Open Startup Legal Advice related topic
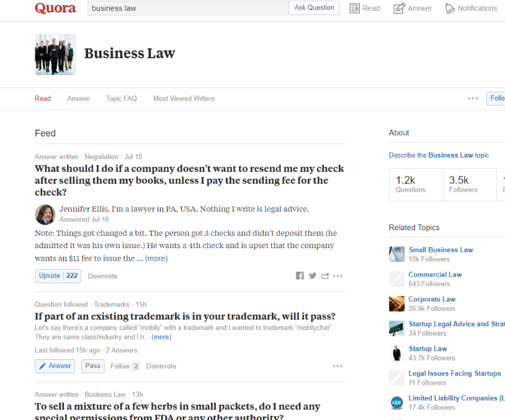The image size is (505, 420). pos(457,324)
